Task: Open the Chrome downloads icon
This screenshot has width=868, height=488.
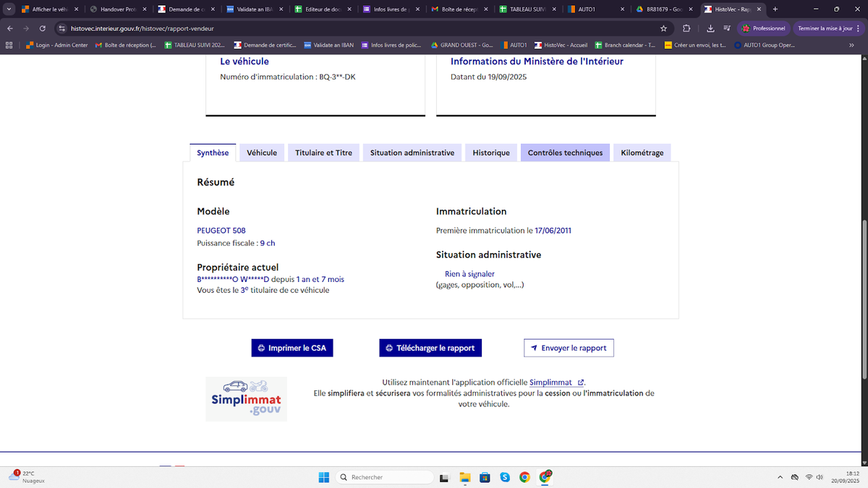Action: pos(710,28)
